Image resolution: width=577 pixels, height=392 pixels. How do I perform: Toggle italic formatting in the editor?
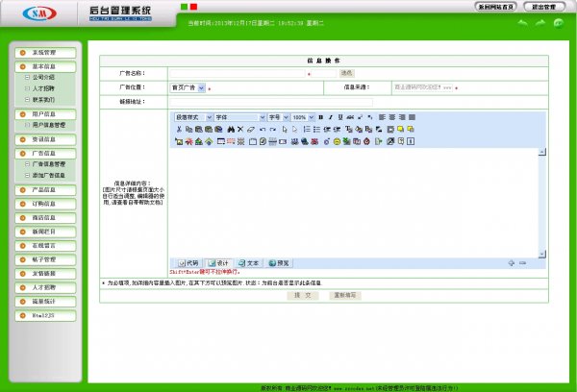click(x=331, y=117)
